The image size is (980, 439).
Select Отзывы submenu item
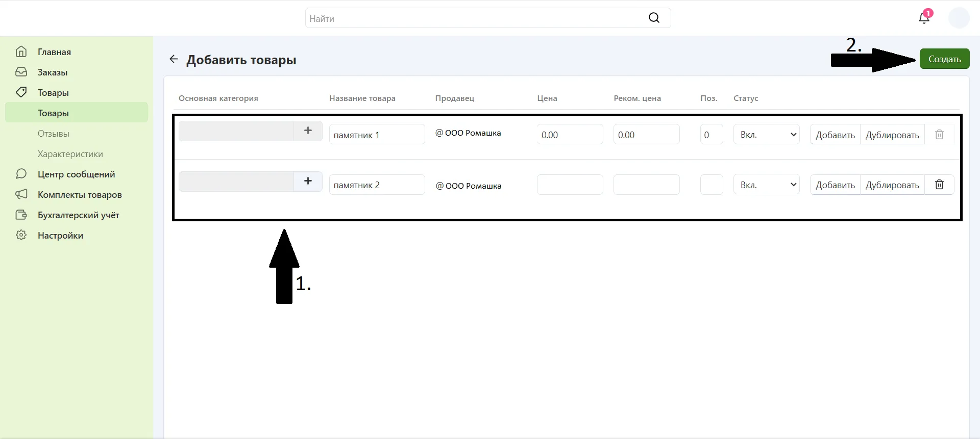(54, 134)
